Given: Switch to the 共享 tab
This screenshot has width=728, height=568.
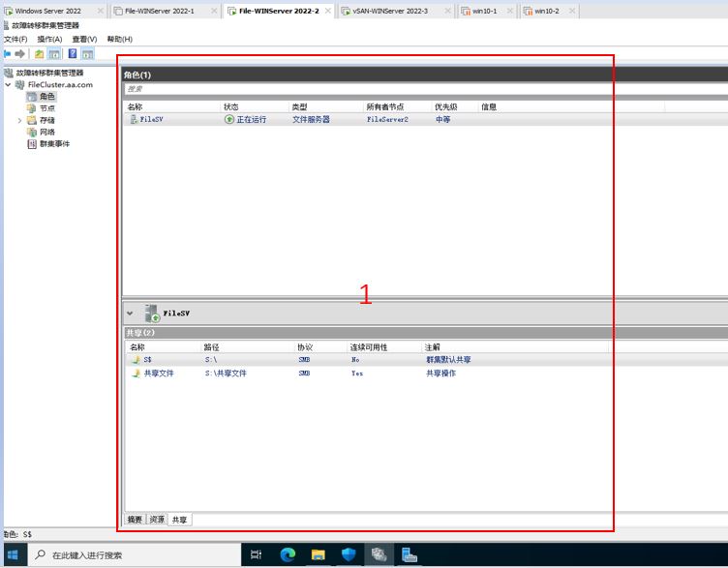Looking at the screenshot, I should pos(180,520).
